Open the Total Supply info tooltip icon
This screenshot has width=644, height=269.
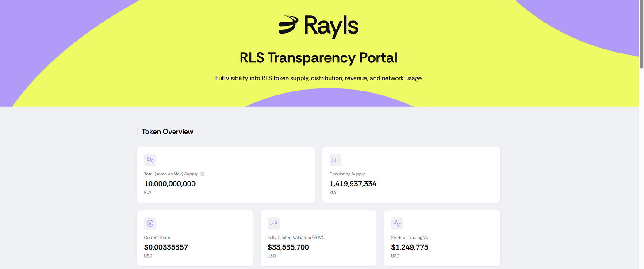click(203, 174)
